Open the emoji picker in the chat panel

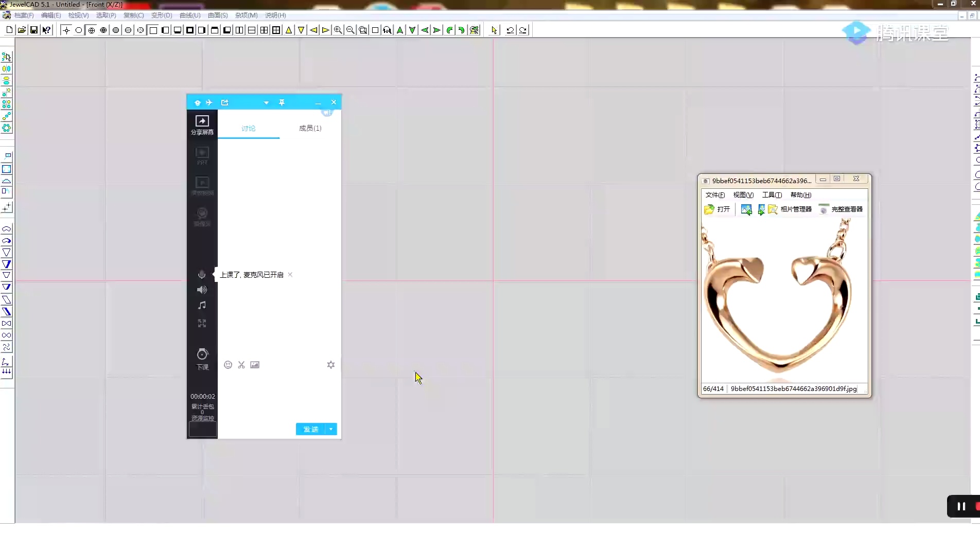pos(228,365)
